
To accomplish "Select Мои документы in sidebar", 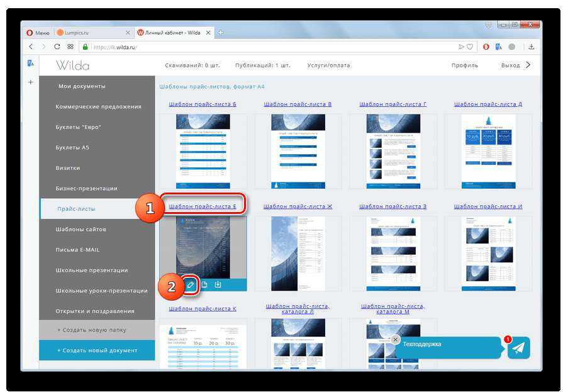I will [98, 86].
